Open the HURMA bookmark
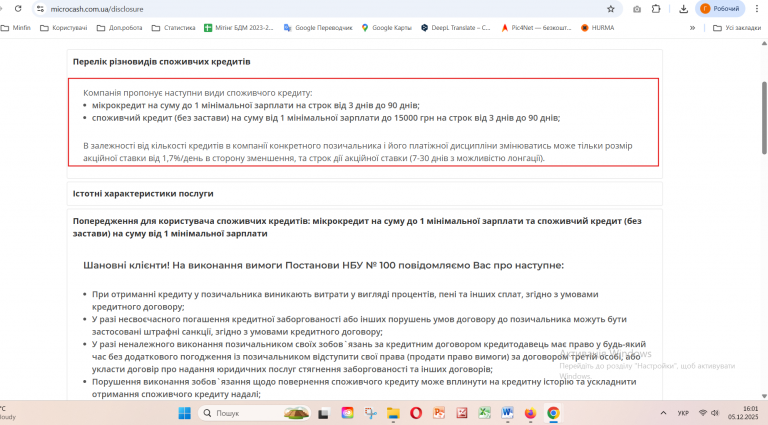Viewport: 768px width, 425px height. click(598, 28)
